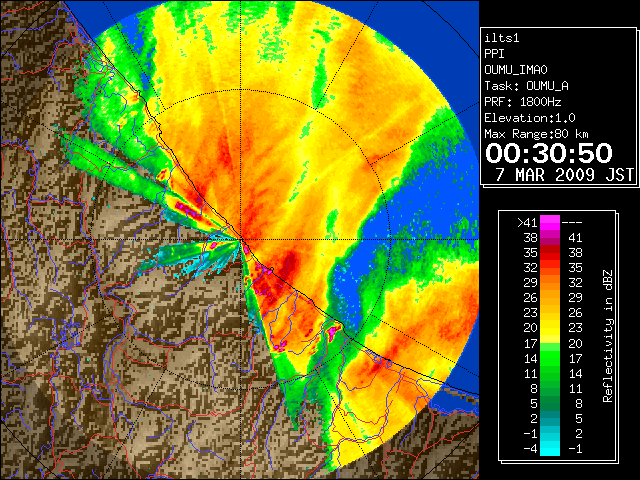The height and width of the screenshot is (480, 640).
Task: Click the large "00:30:50" timestamp
Action: 549,153
